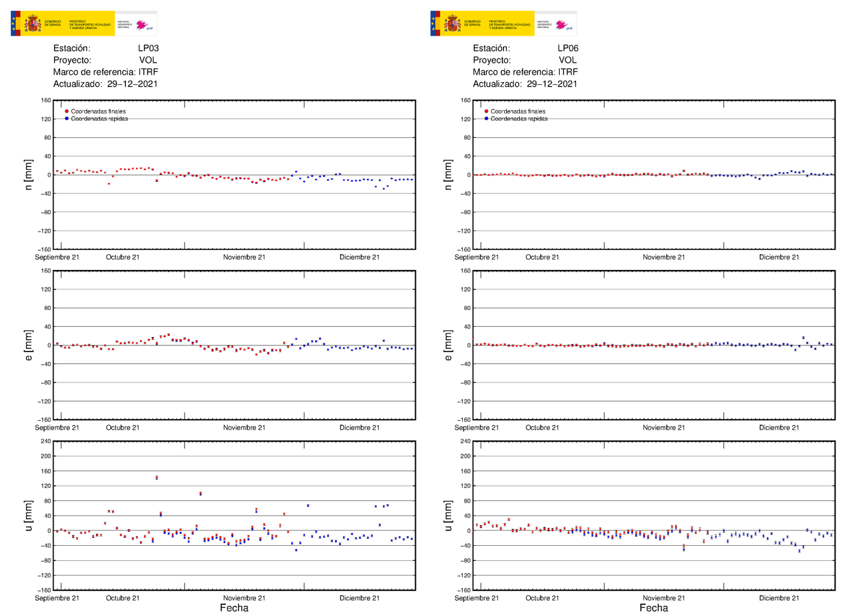Click the LP03 update date 29-12-2021
This screenshot has height=616, width=845.
132,84
